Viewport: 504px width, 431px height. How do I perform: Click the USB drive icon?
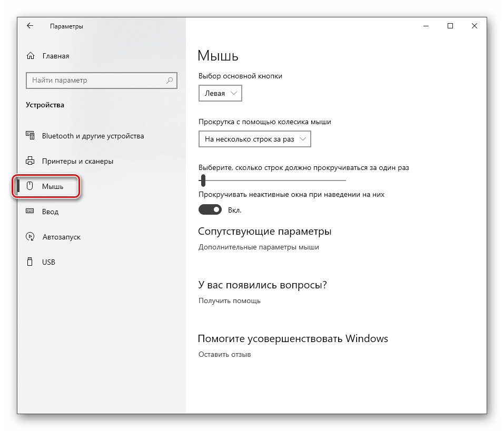click(x=29, y=262)
